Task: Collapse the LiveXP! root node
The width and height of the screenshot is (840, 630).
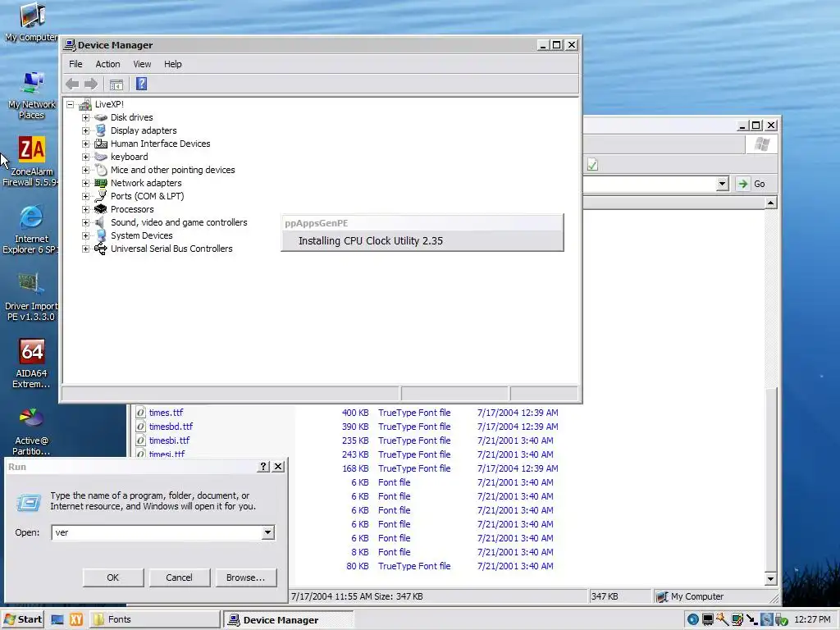Action: [71, 104]
